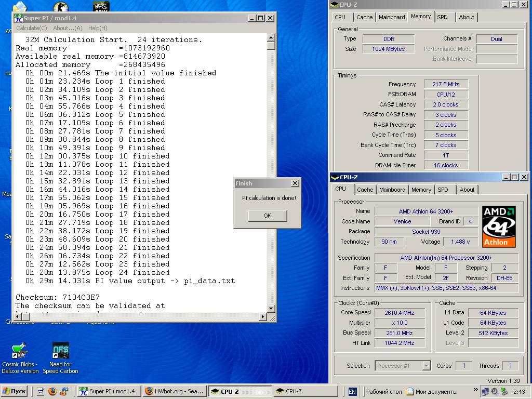Screen dimensions: 532x399
Task: Open the Cache tab in upper CPU-Z window
Action: click(x=364, y=17)
